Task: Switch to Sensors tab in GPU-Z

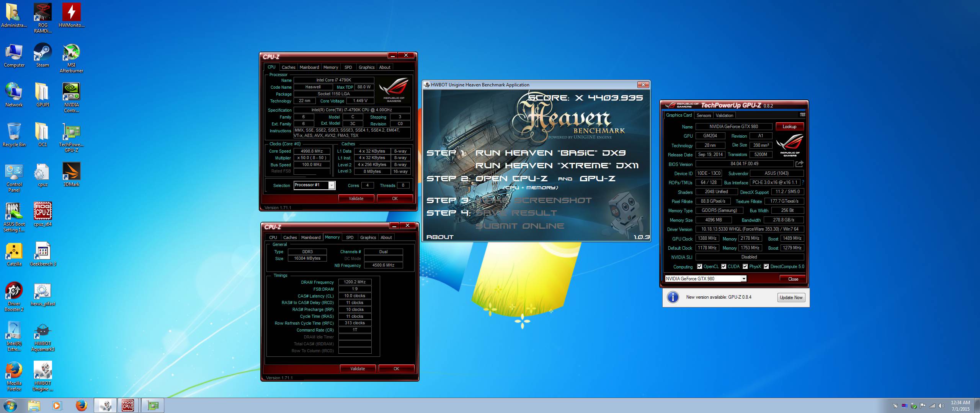Action: pos(704,115)
